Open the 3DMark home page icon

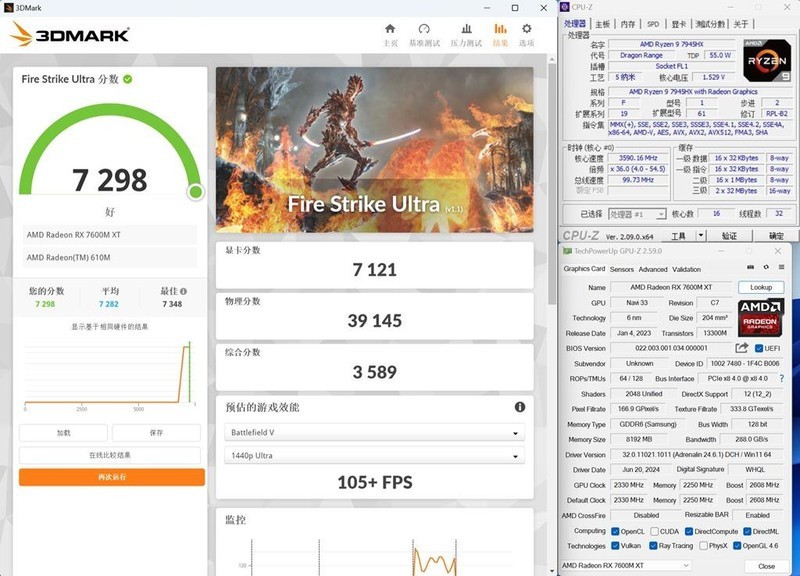click(x=391, y=30)
